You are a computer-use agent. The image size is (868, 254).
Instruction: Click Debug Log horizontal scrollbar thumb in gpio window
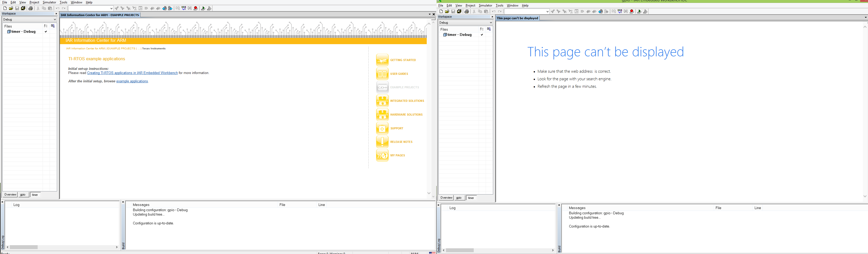[460, 250]
